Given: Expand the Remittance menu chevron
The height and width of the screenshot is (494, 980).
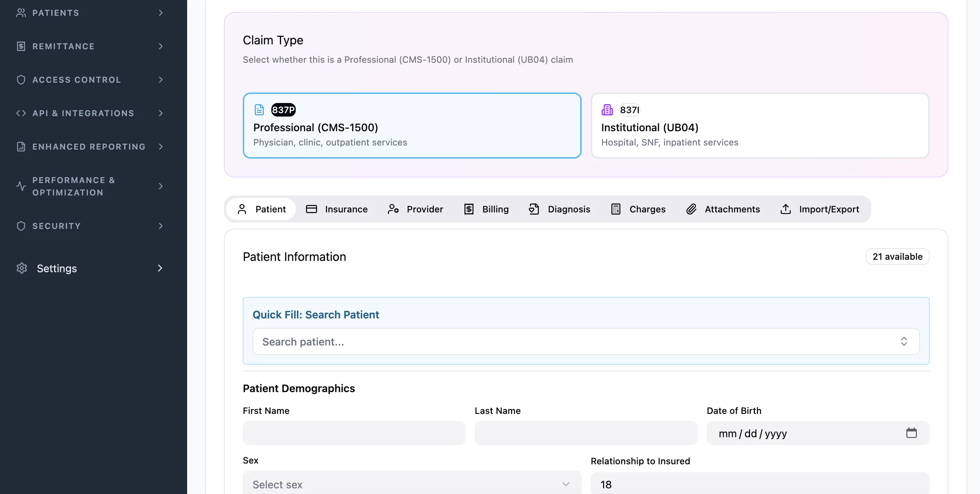Looking at the screenshot, I should pos(160,47).
